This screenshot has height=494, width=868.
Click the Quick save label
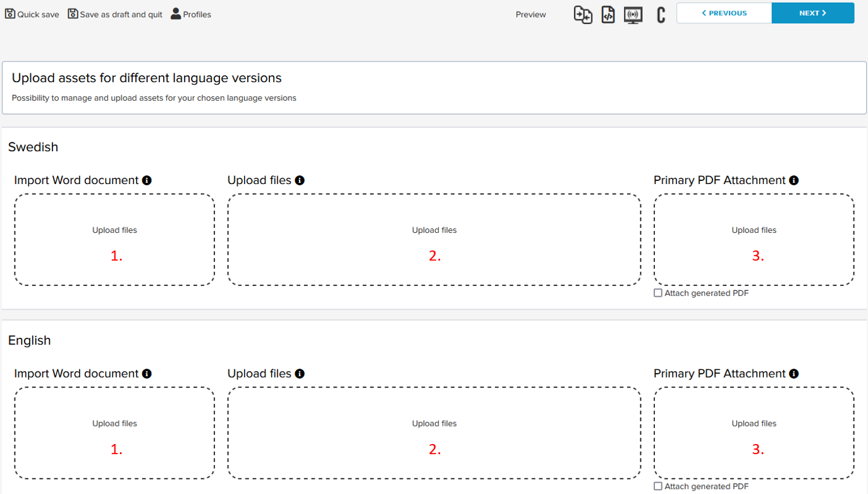38,15
